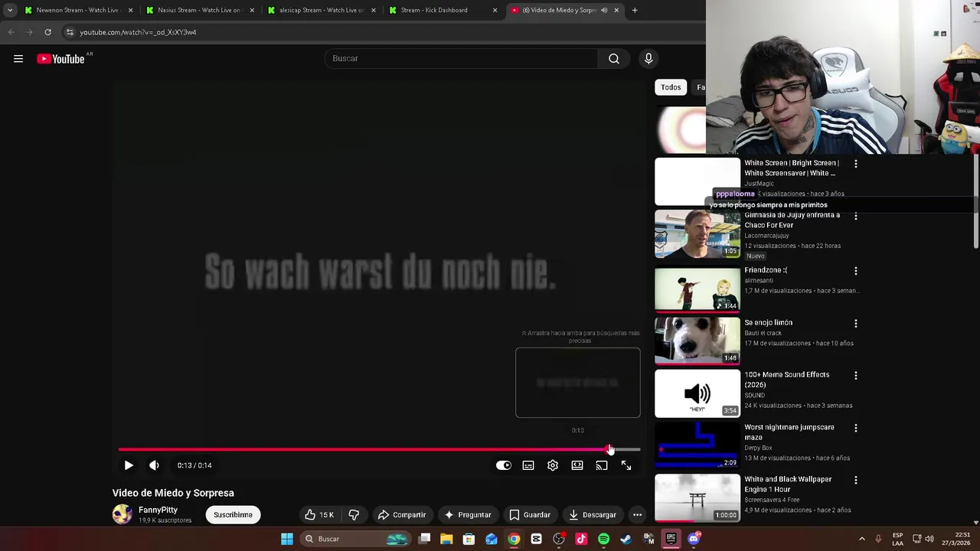Open the Gimnasia de Jujuy video
The height and width of the screenshot is (551, 980).
click(x=697, y=234)
